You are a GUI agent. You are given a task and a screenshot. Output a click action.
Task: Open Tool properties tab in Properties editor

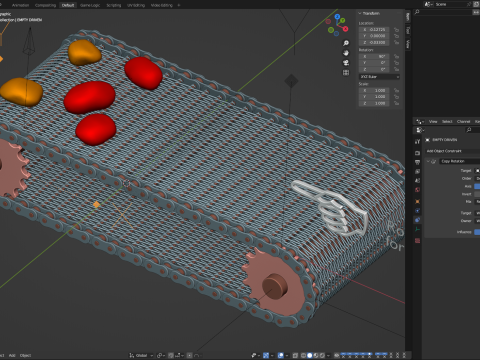417,141
